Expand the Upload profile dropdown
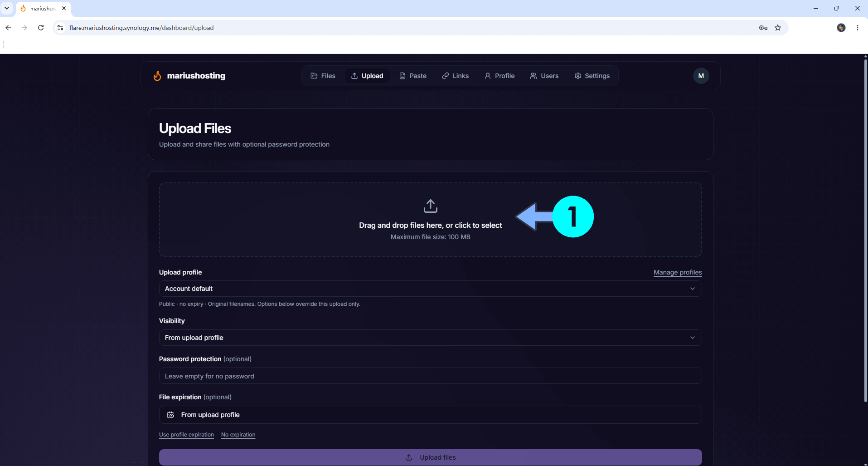The height and width of the screenshot is (466, 868). pyautogui.click(x=431, y=289)
